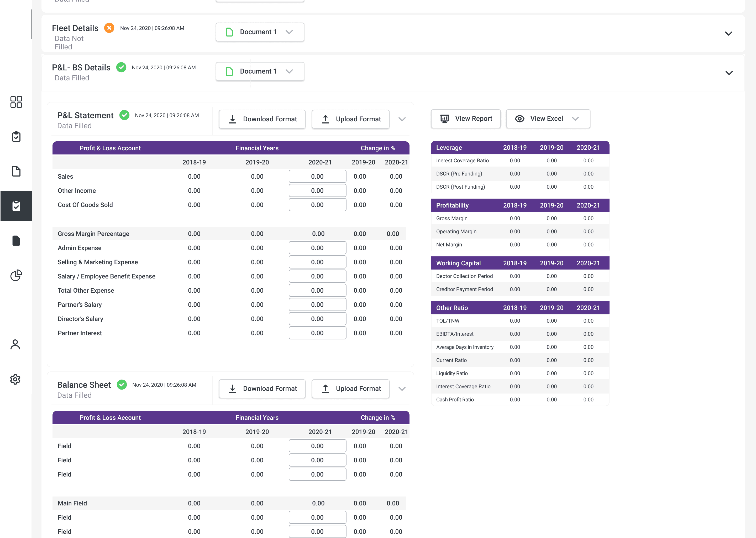
Task: Upload format for the P&L Statement
Action: [x=350, y=119]
